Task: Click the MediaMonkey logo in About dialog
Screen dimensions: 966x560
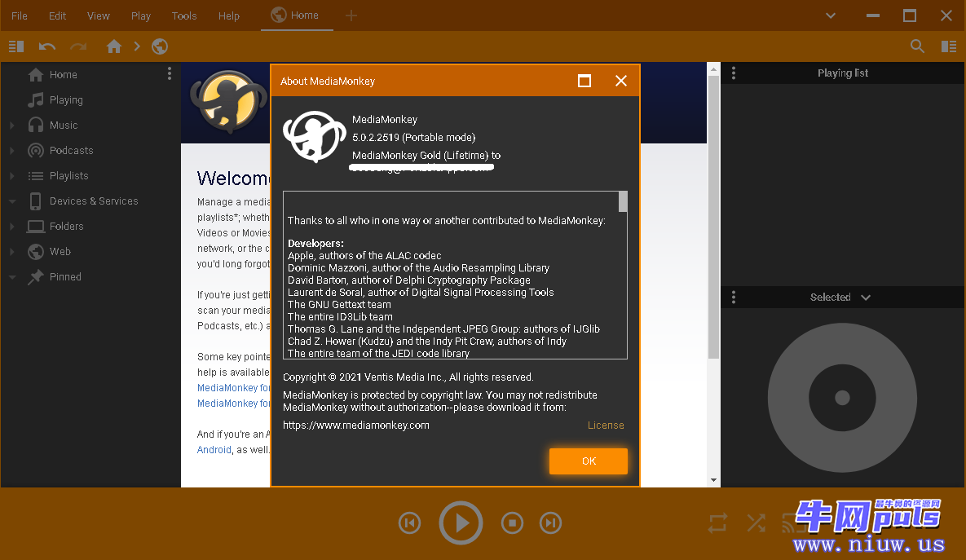Action: (x=314, y=137)
